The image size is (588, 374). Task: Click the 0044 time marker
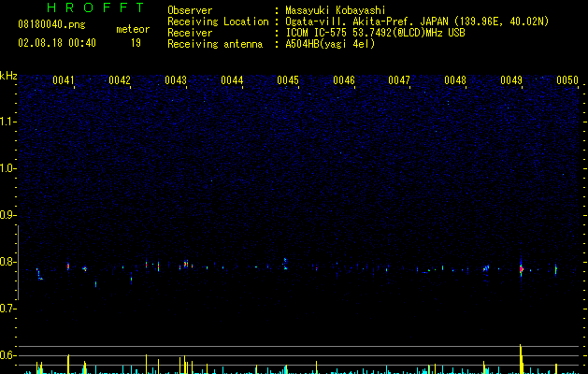pos(232,80)
